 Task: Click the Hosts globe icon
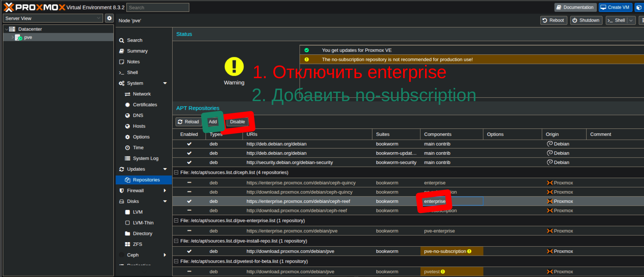tap(127, 126)
